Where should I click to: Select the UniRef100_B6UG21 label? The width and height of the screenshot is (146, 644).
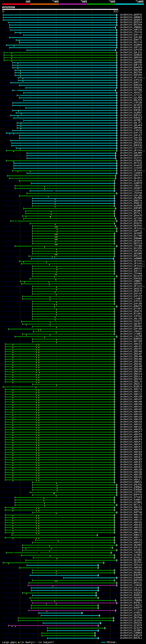(x=131, y=583)
